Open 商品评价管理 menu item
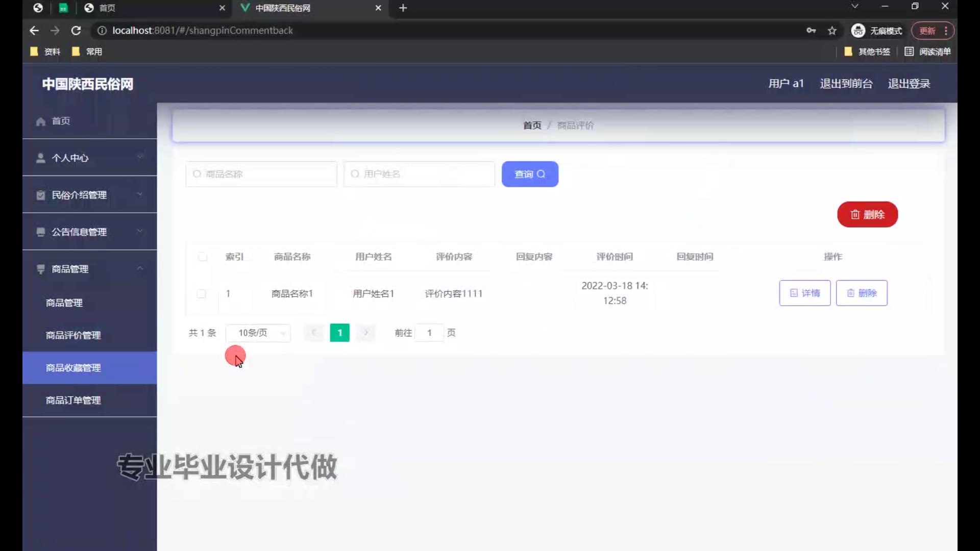Viewport: 980px width, 551px height. pyautogui.click(x=73, y=335)
